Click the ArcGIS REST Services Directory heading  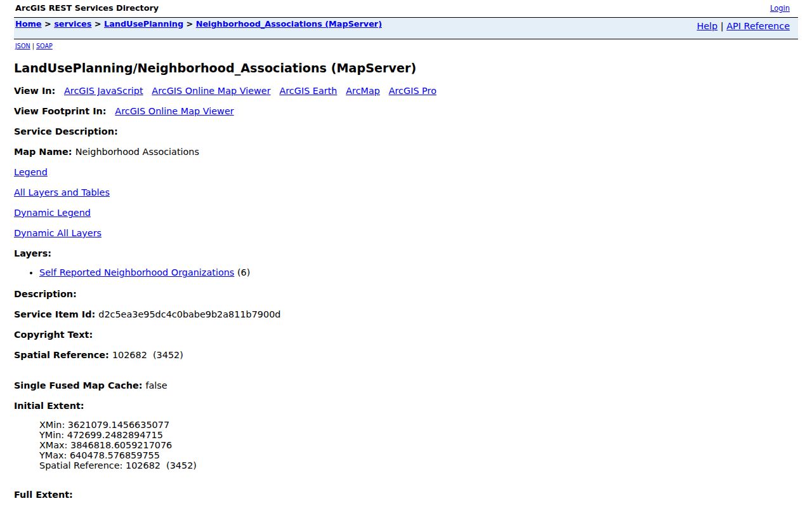pos(87,8)
